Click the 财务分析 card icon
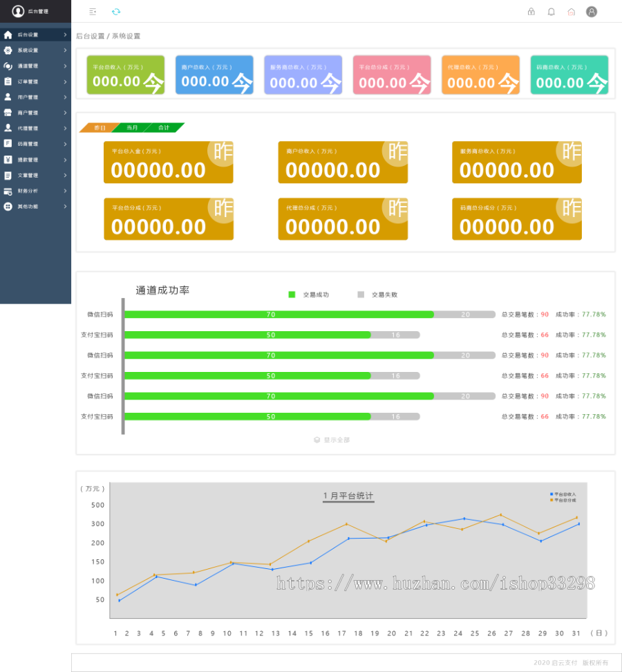 click(8, 191)
